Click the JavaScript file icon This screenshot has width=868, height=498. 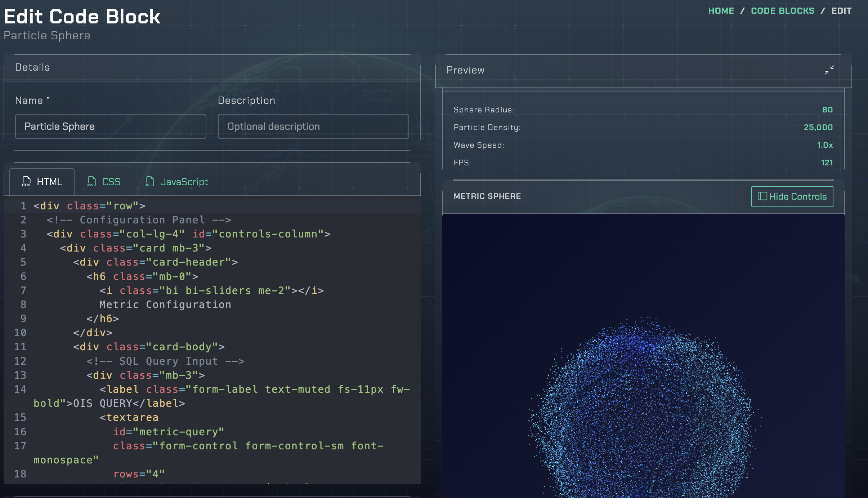pos(150,182)
